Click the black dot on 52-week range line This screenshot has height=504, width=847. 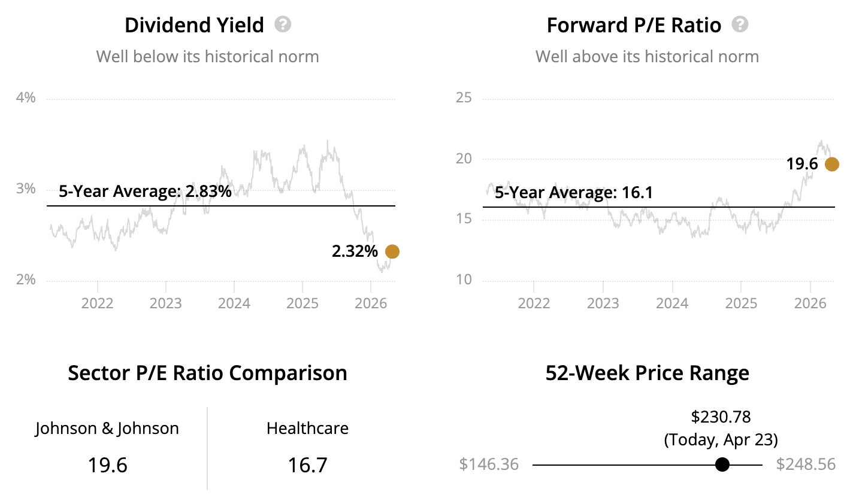click(722, 464)
